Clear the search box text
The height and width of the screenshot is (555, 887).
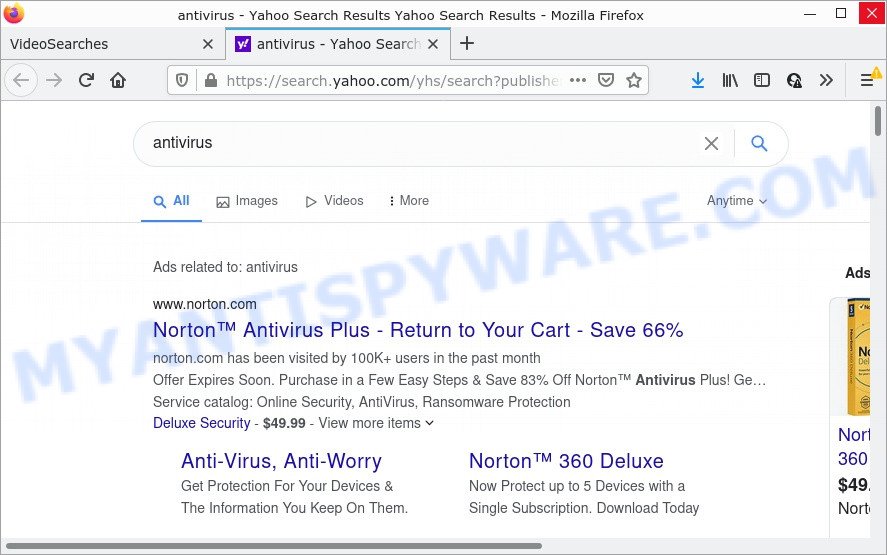tap(711, 143)
